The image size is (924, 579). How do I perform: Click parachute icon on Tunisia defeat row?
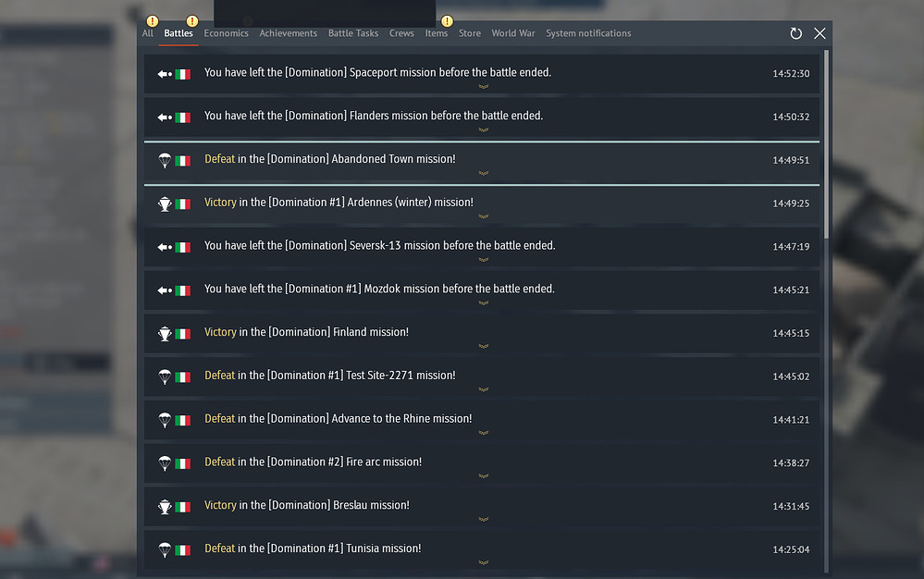[165, 550]
